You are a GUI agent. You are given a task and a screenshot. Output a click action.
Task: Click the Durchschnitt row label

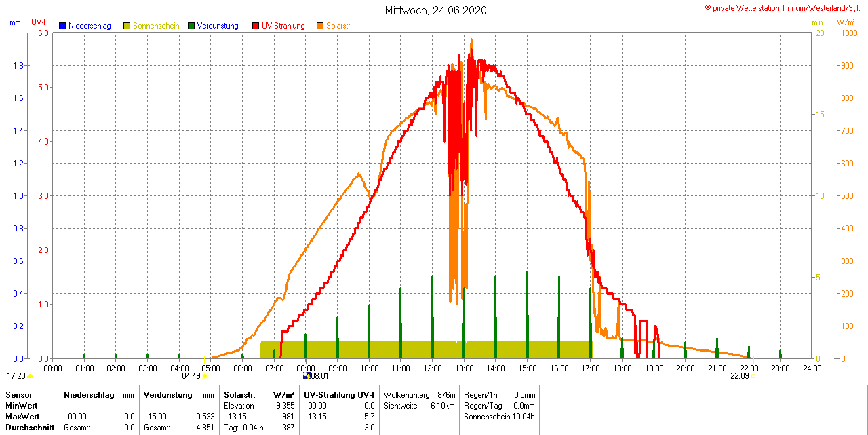(30, 428)
